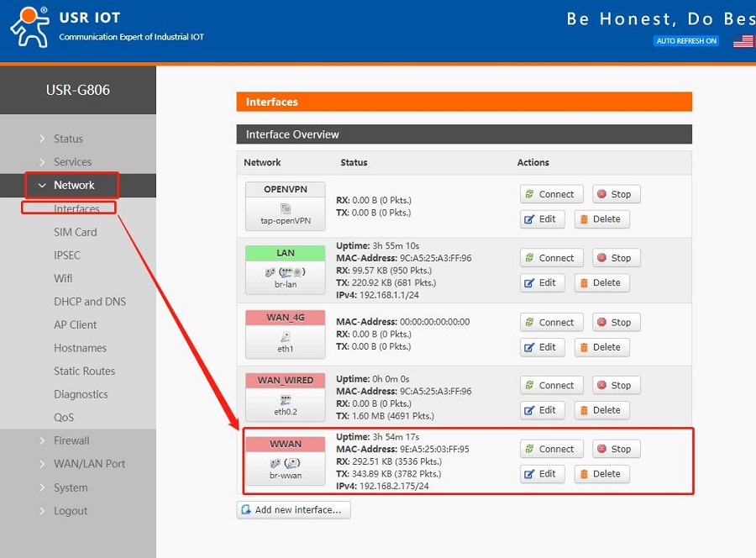
Task: Click the eth0.2 interface icon under WAN_WIRED
Action: coord(286,400)
